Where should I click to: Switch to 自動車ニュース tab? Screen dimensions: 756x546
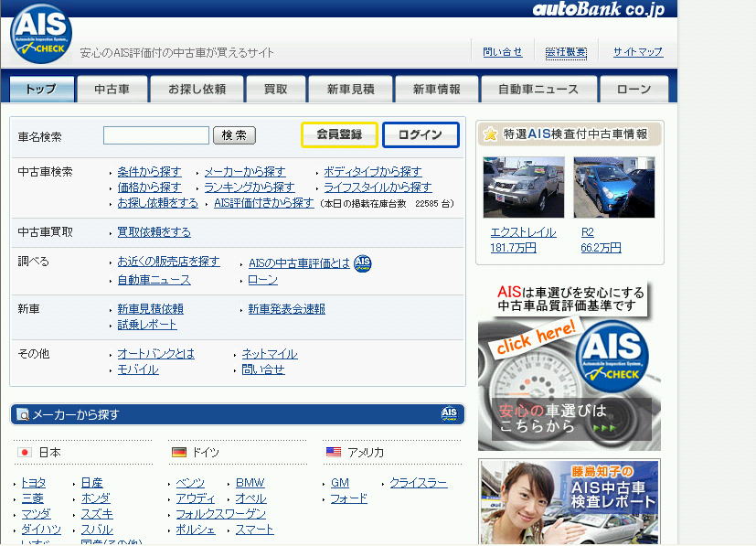click(538, 89)
